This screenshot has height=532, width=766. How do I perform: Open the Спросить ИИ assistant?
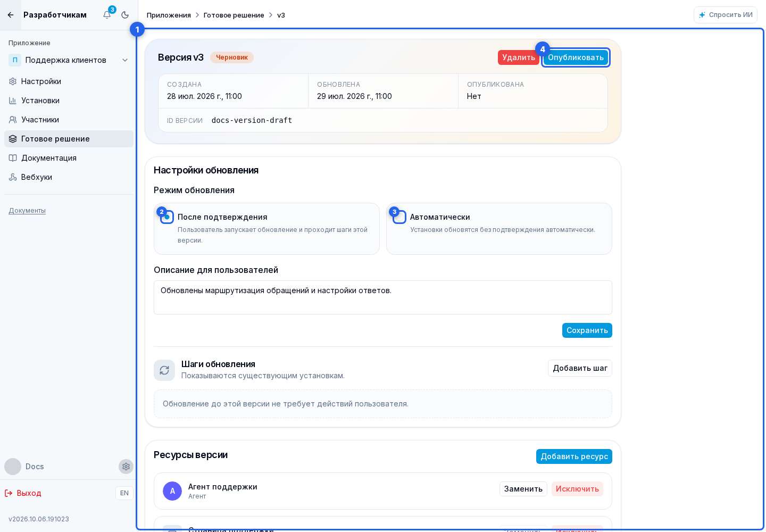tap(726, 15)
